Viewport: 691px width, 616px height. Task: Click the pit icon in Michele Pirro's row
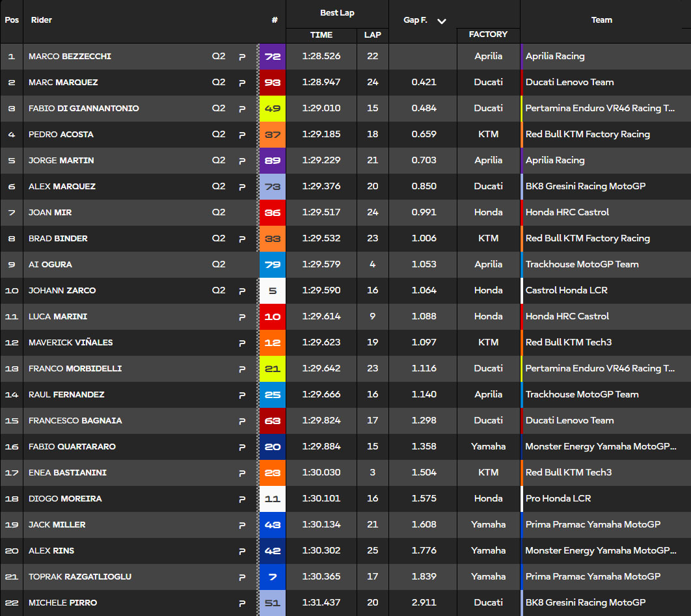242,603
